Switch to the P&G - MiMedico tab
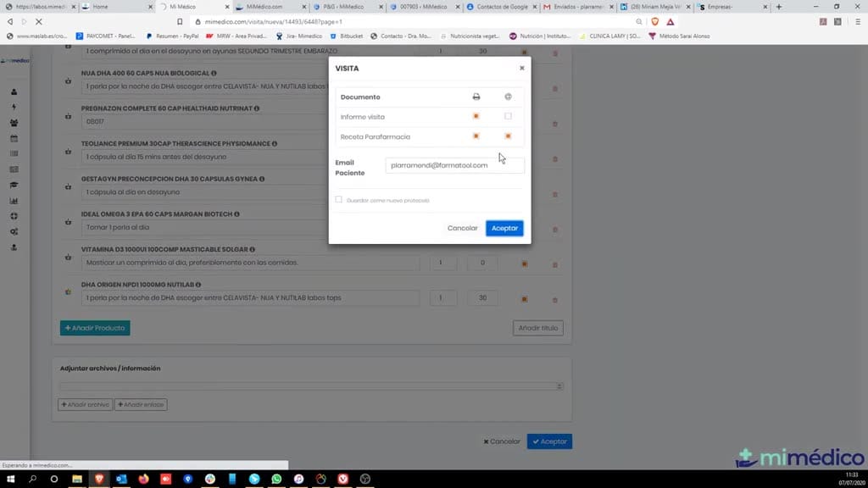The width and height of the screenshot is (868, 488). click(347, 7)
